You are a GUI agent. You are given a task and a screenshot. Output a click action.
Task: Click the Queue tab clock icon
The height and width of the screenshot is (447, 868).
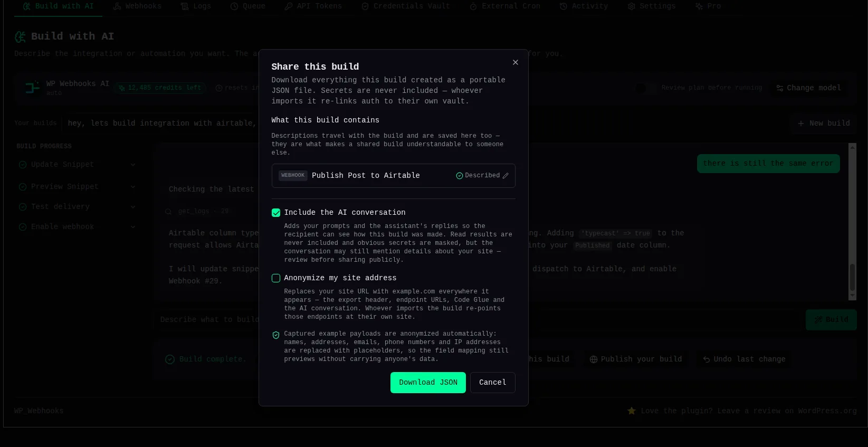(x=234, y=6)
